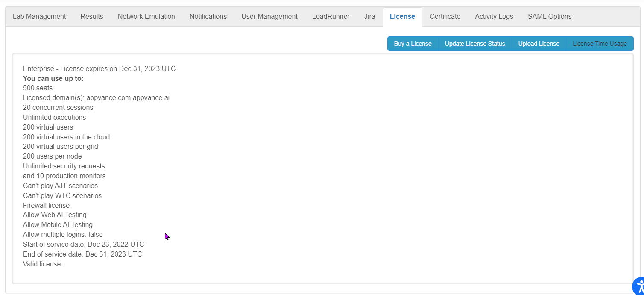Click the Upload License button
644x295 pixels.
pyautogui.click(x=539, y=44)
